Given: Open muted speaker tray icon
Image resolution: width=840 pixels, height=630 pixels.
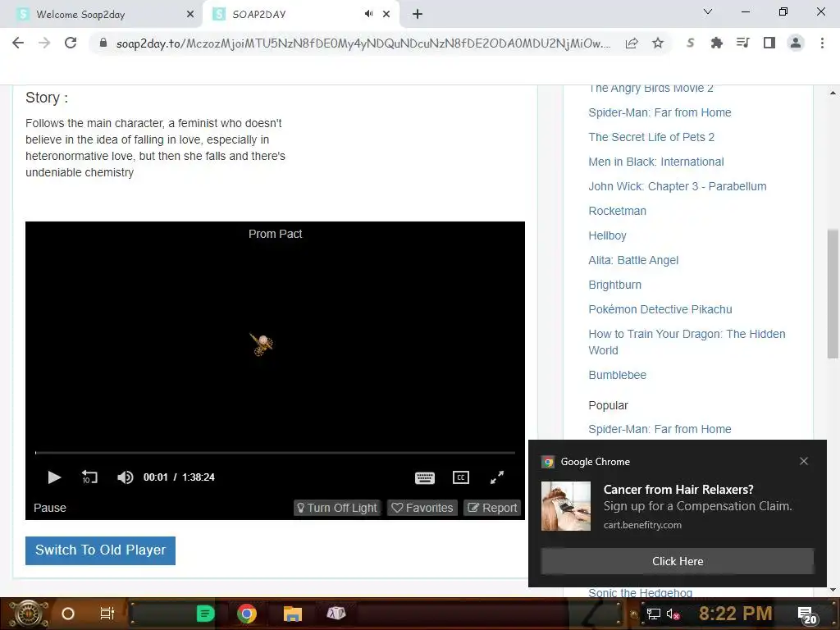Looking at the screenshot, I should [673, 614].
